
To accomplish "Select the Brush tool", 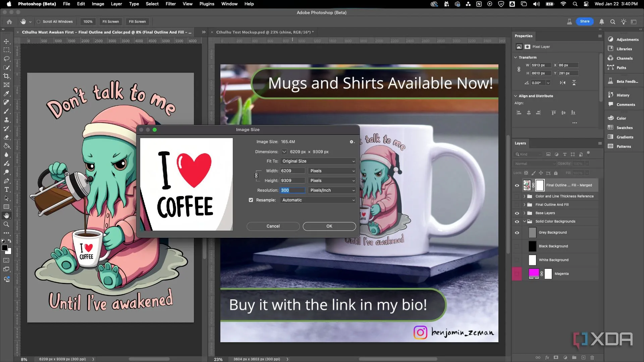I will (6, 111).
